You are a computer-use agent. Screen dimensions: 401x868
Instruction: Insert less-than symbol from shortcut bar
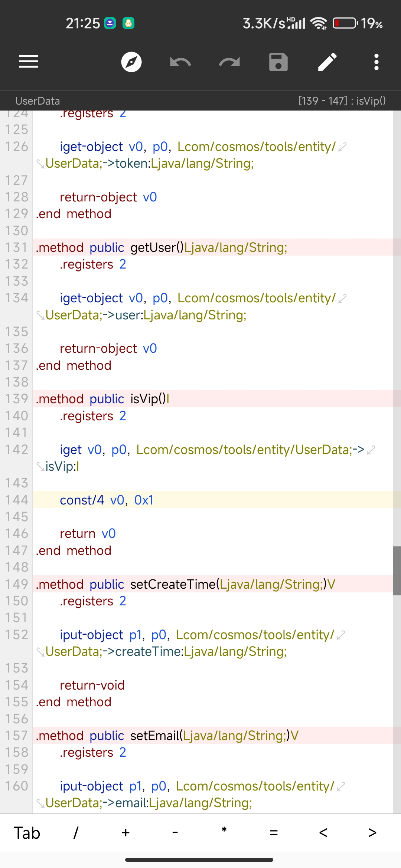tap(323, 833)
